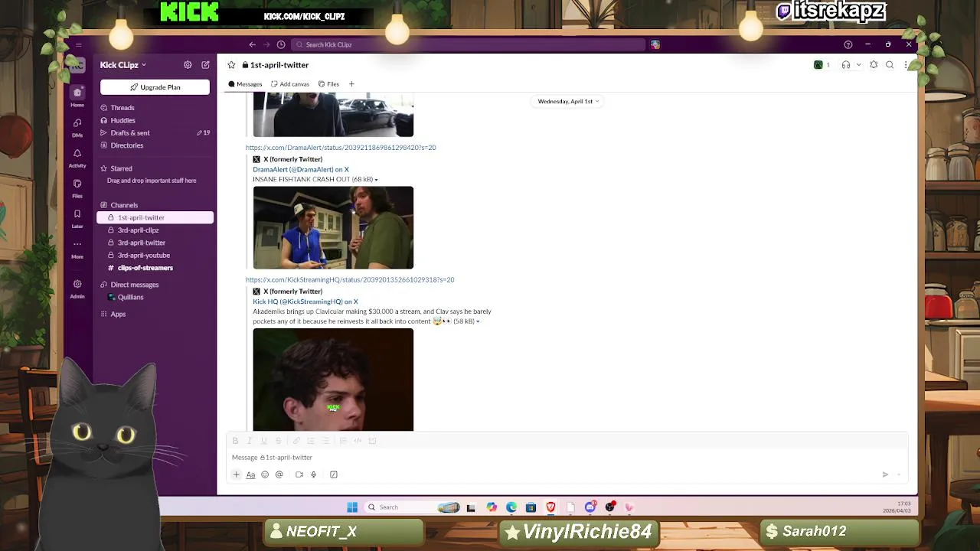Collapse the Kick HQ tweet image preview
Image resolution: width=980 pixels, height=551 pixels.
[478, 321]
